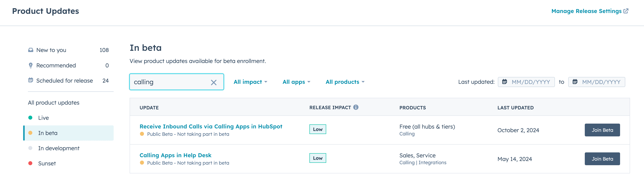Open the Calling Apps in Help Desk link
Viewport: 644px width, 180px height.
[x=175, y=155]
